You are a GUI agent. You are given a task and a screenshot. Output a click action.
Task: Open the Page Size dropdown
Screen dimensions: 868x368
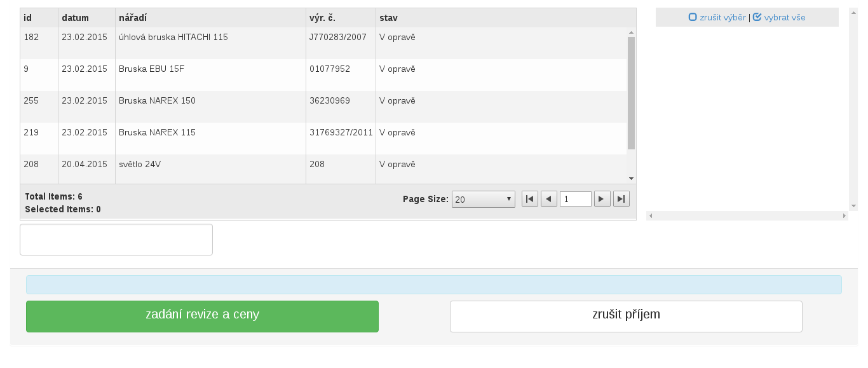[483, 200]
